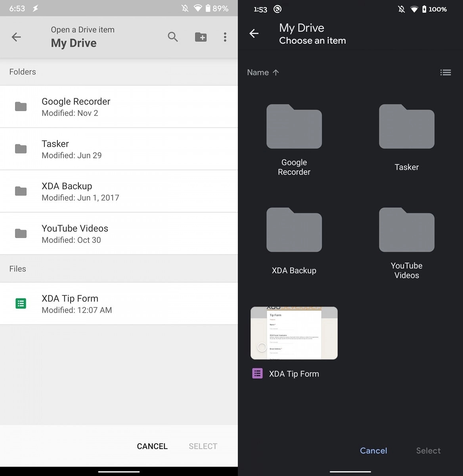The height and width of the screenshot is (476, 463).
Task: Create a new folder with the folder-plus icon
Action: click(x=201, y=37)
